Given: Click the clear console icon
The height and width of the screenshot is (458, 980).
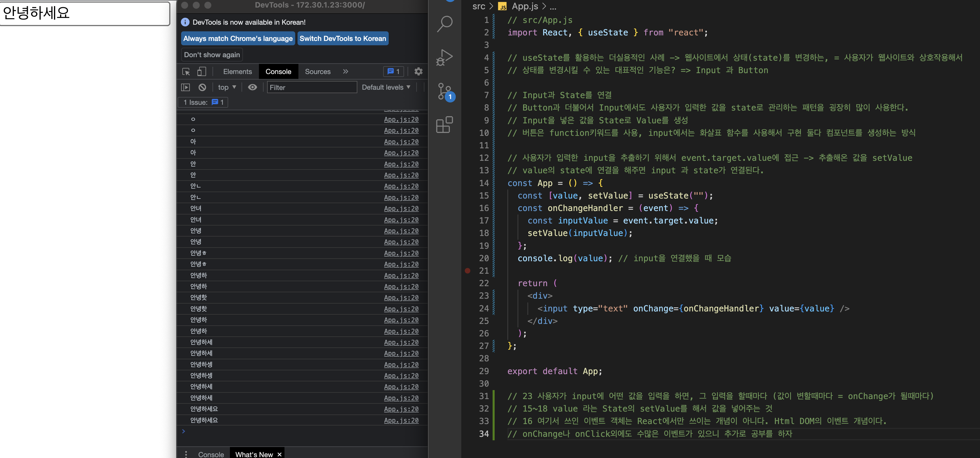Looking at the screenshot, I should (x=202, y=87).
